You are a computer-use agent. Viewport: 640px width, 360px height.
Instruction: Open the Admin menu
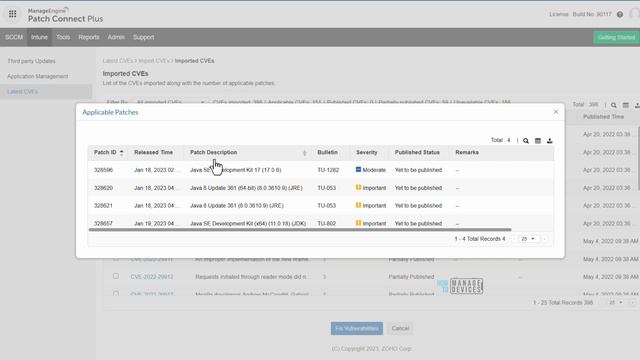(x=116, y=37)
